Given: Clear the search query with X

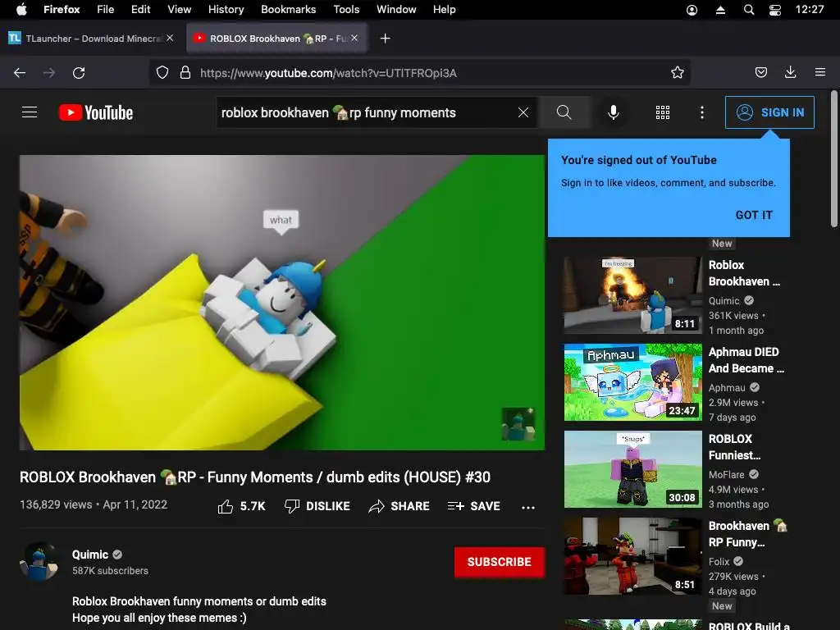Looking at the screenshot, I should [x=523, y=112].
